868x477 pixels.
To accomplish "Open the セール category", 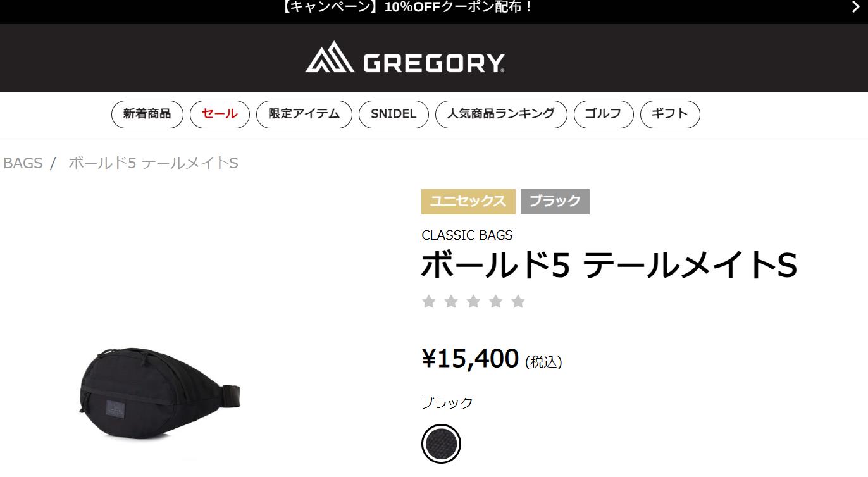I will pos(220,115).
